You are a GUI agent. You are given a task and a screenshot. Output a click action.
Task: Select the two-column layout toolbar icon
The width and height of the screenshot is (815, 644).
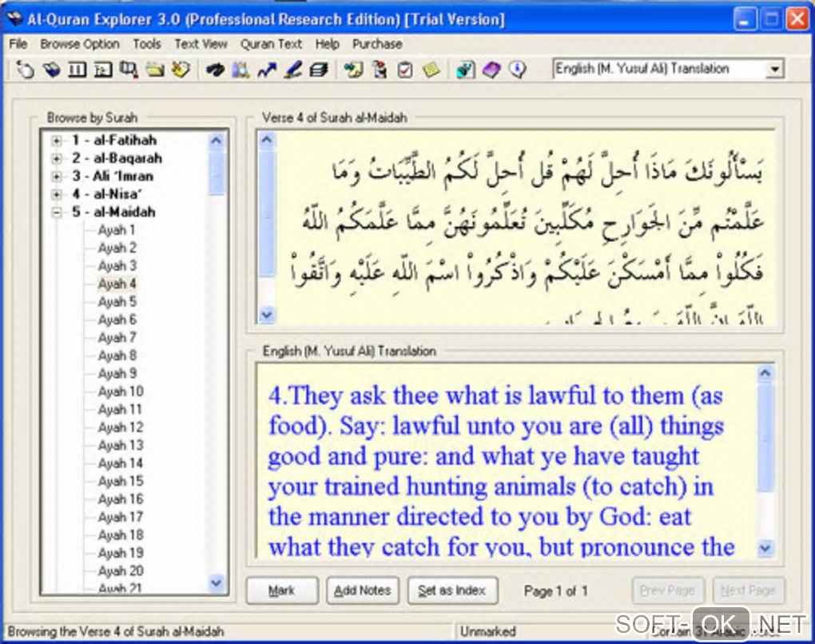pyautogui.click(x=78, y=70)
